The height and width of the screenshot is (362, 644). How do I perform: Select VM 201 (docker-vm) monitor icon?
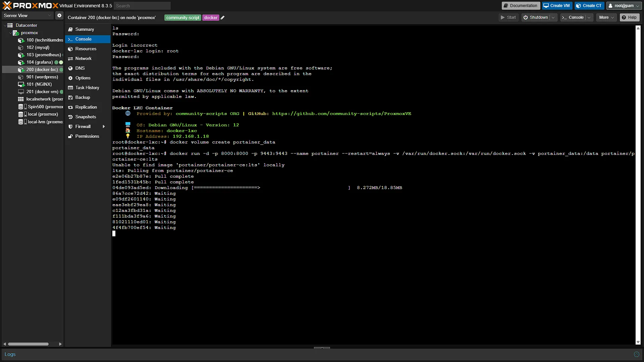tap(21, 92)
